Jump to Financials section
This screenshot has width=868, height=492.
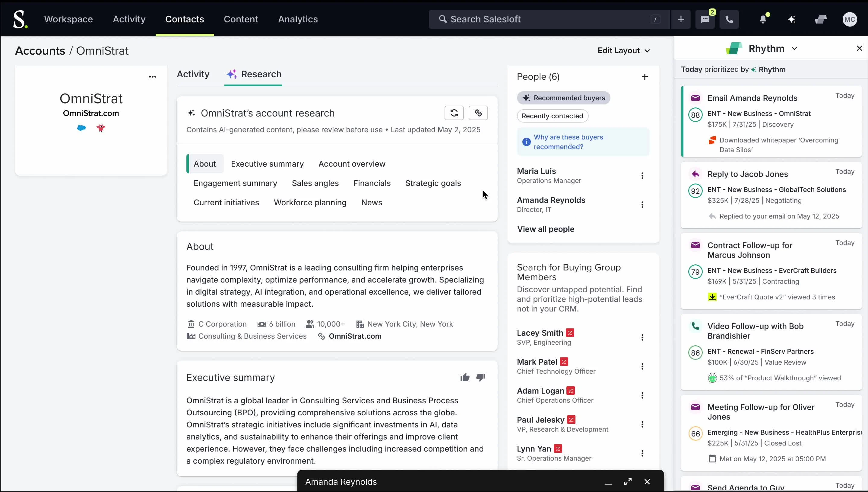[372, 183]
